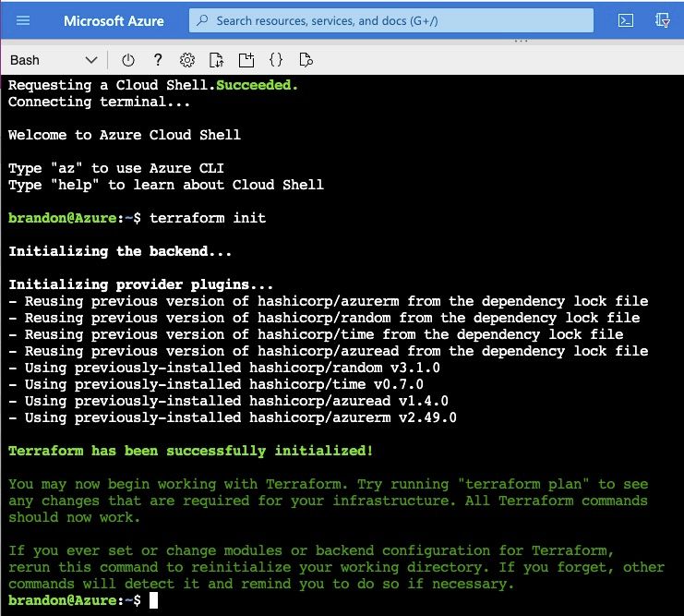The height and width of the screenshot is (616, 684).
Task: Click the 'hashicorp/random v3.1.0' line
Action: (224, 368)
